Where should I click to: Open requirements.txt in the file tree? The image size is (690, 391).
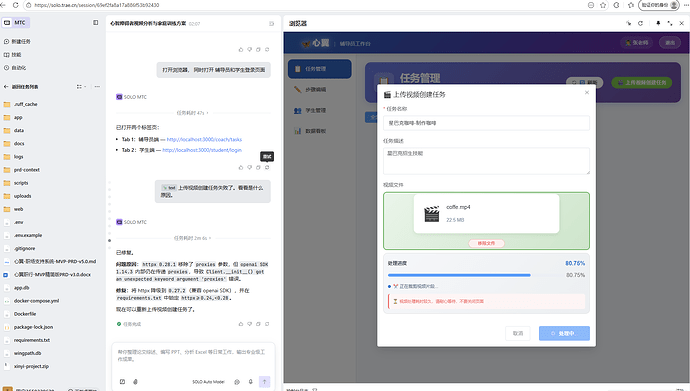pos(32,340)
